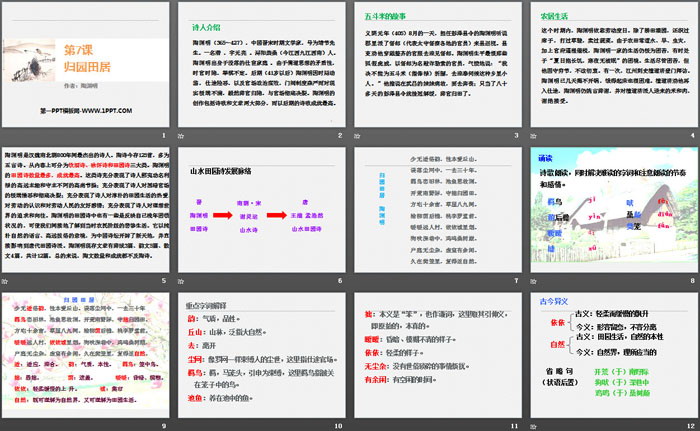Click slide number 8 label
The height and width of the screenshot is (431, 700).
tap(693, 280)
